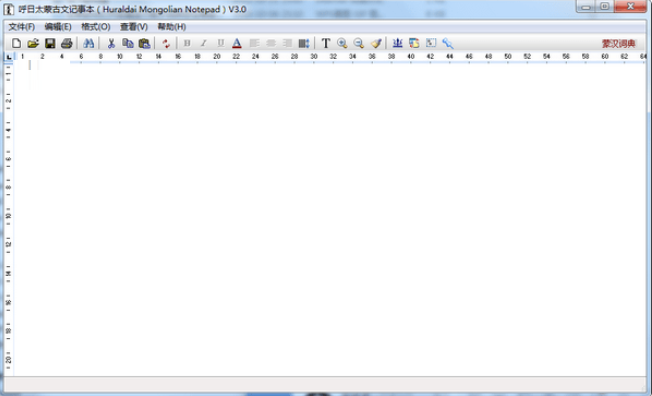Open the 帮助(H) menu
The image size is (652, 396).
pyautogui.click(x=172, y=27)
